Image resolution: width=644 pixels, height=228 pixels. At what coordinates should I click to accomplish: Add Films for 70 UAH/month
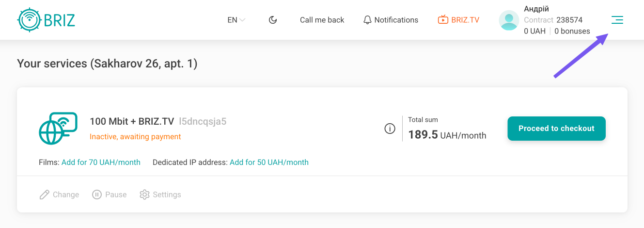click(x=101, y=163)
